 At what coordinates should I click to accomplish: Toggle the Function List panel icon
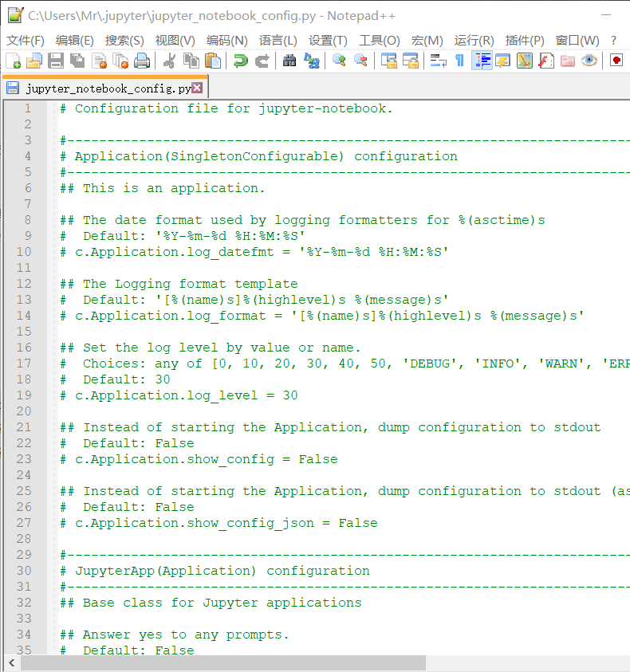pos(546,61)
